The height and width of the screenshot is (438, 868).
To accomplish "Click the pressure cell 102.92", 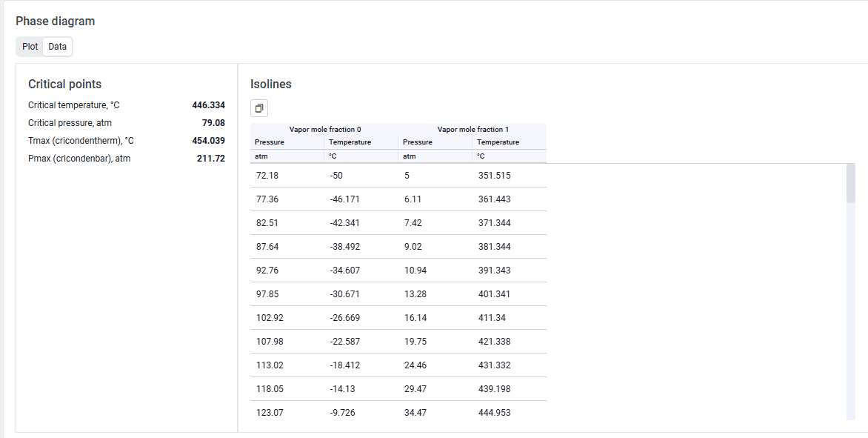I will pyautogui.click(x=287, y=318).
